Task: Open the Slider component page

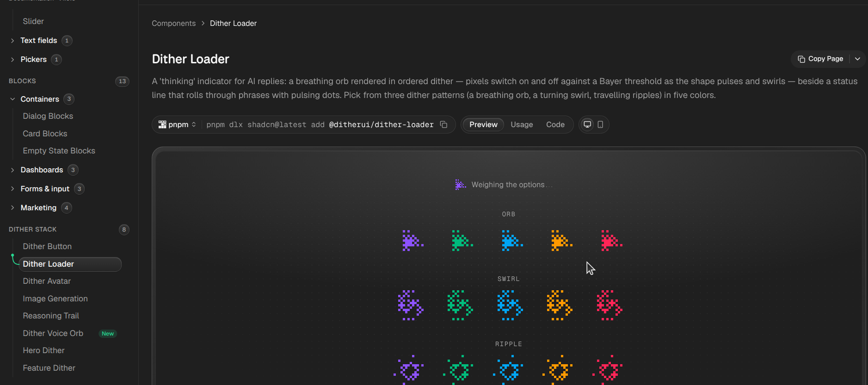Action: 33,21
